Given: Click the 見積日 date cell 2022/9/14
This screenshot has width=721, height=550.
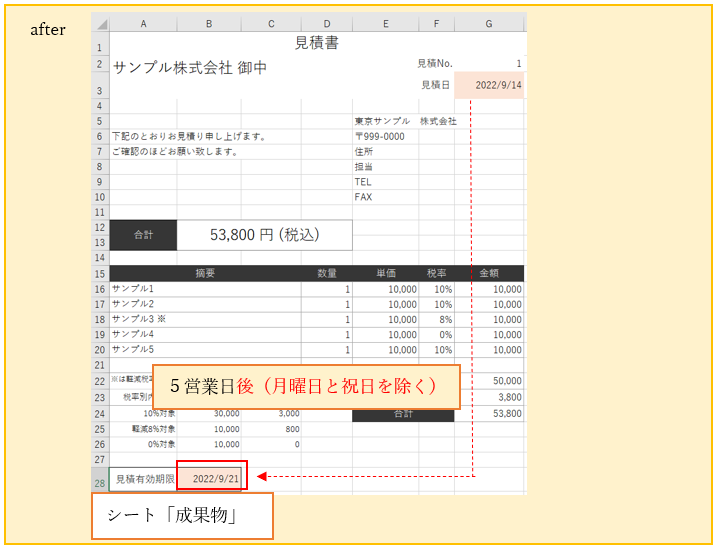Looking at the screenshot, I should pos(489,86).
